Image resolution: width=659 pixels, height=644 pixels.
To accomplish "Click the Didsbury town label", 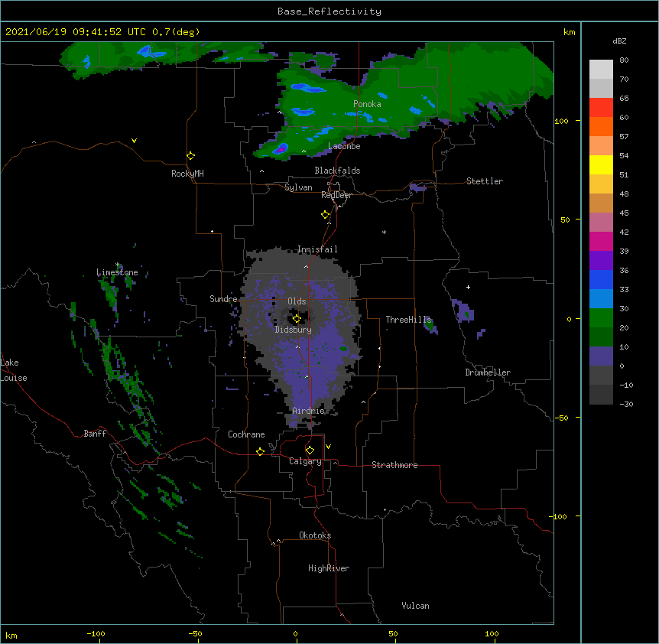I will [x=294, y=330].
